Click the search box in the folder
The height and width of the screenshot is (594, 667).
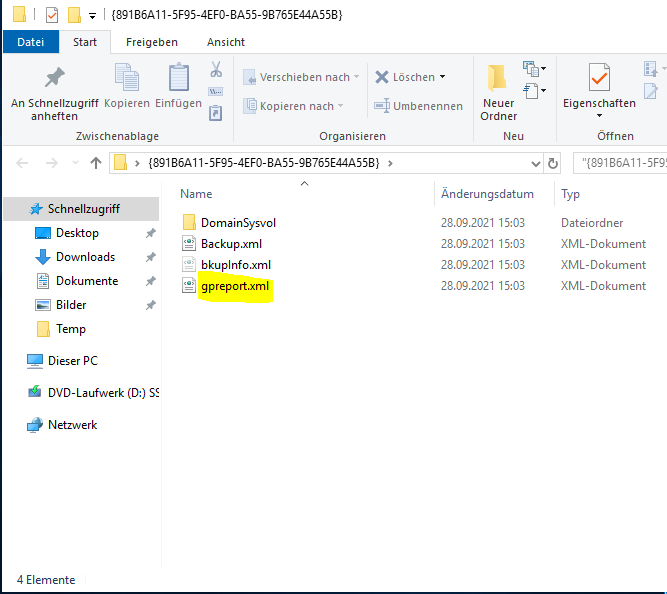[x=621, y=163]
